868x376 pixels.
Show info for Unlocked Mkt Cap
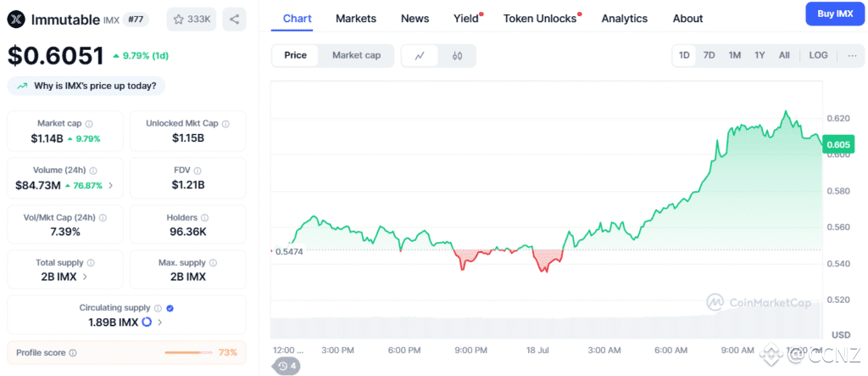[x=225, y=124]
